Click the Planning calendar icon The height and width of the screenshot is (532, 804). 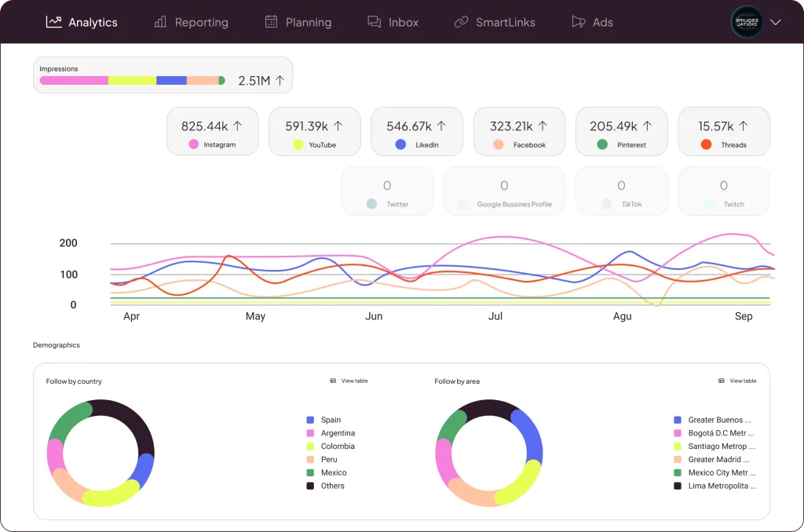coord(271,21)
